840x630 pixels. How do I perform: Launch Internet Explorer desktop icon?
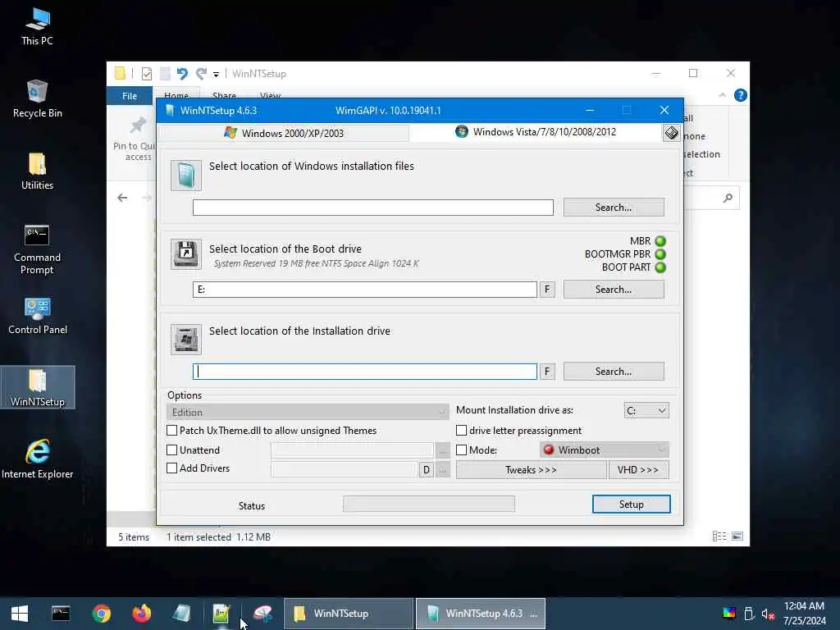(38, 459)
